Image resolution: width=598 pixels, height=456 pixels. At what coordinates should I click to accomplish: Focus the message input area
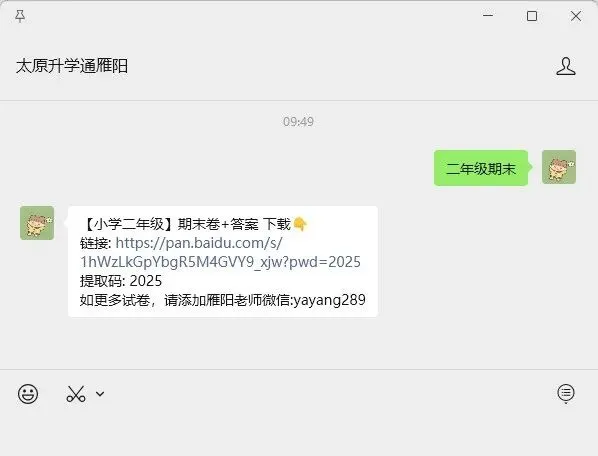[x=299, y=431]
